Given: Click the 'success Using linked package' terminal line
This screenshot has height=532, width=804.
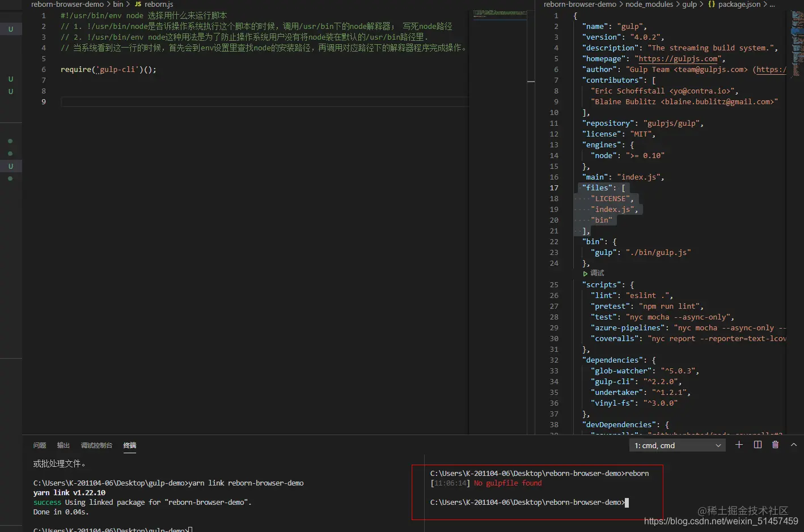Looking at the screenshot, I should pos(142,503).
